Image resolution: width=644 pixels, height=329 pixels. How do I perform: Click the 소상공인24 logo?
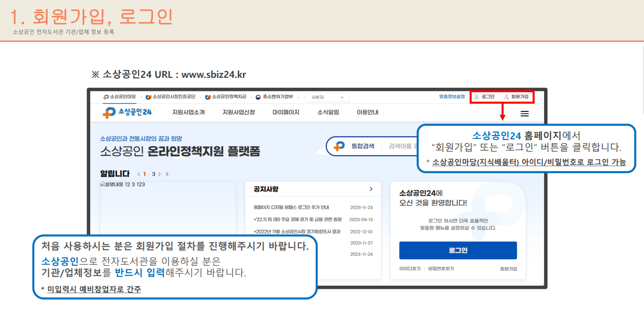tap(127, 112)
